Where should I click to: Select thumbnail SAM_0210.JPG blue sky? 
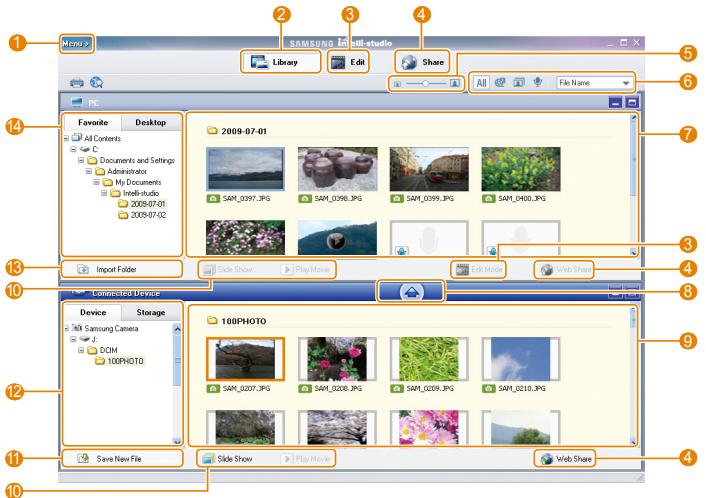tap(521, 359)
